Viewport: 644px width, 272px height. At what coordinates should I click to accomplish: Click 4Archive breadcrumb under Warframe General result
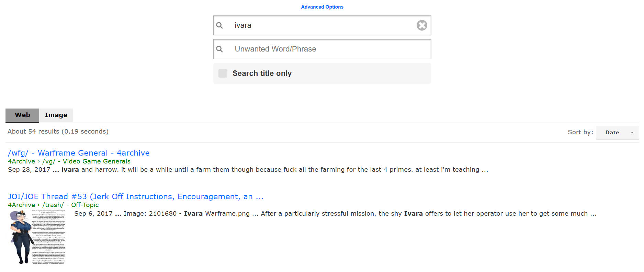[x=21, y=161]
